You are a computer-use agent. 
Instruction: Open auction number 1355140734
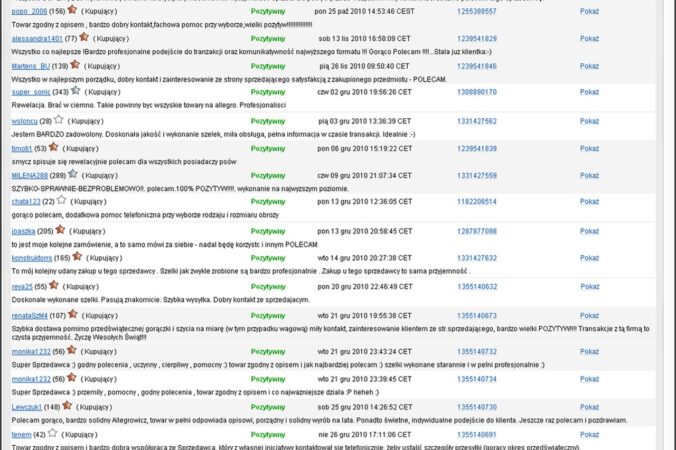pyautogui.click(x=477, y=379)
